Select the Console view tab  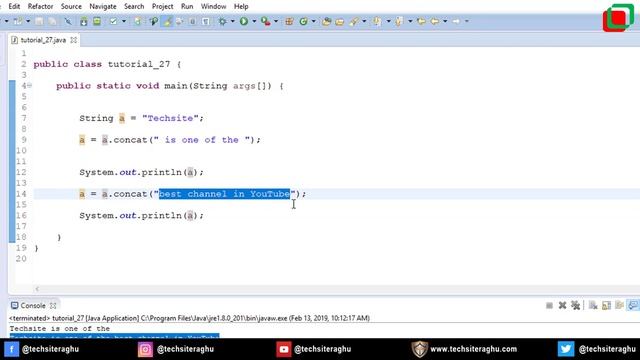33,305
